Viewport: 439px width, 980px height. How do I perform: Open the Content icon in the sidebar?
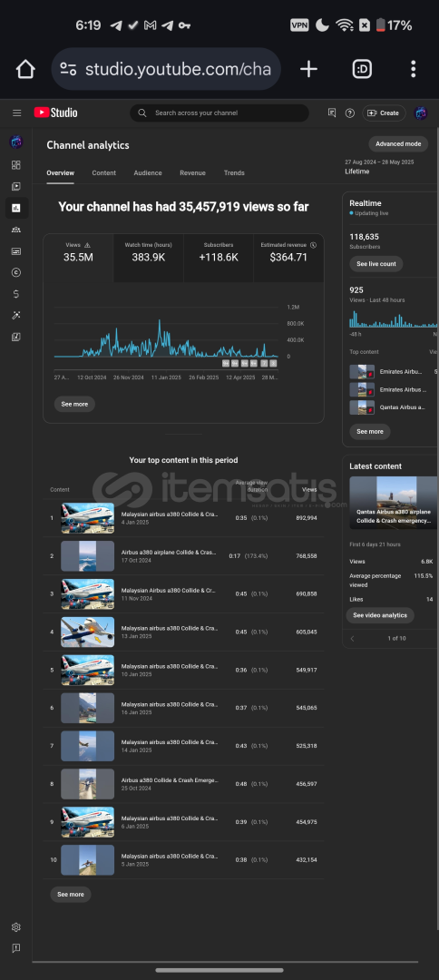coord(16,186)
